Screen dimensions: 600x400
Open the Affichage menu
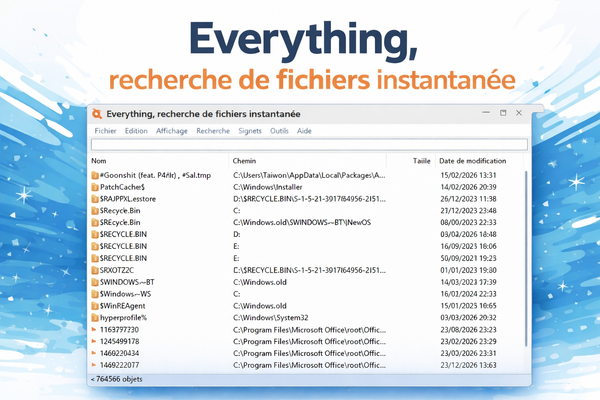pos(172,131)
